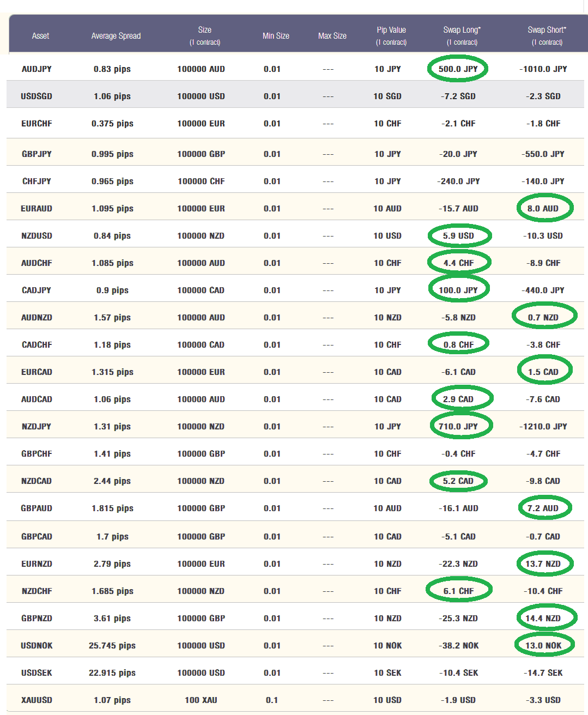Select the Swap Short column header

tap(547, 35)
